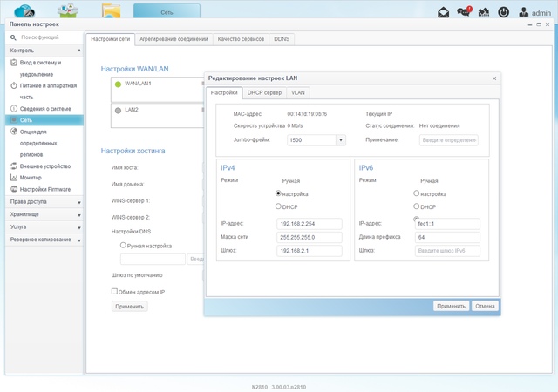The image size is (558, 392).
Task: Switch to Агрегирование соединений tab
Action: point(174,39)
